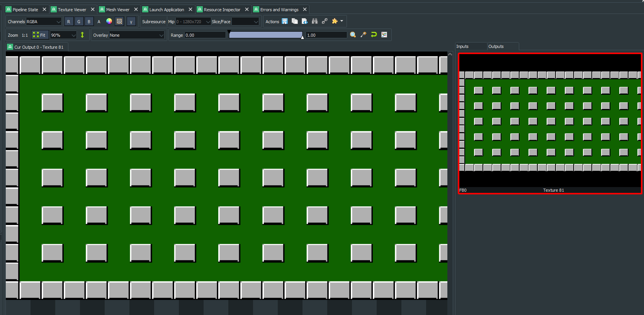
Task: Click the Range minimum 0.00 field
Action: click(205, 35)
